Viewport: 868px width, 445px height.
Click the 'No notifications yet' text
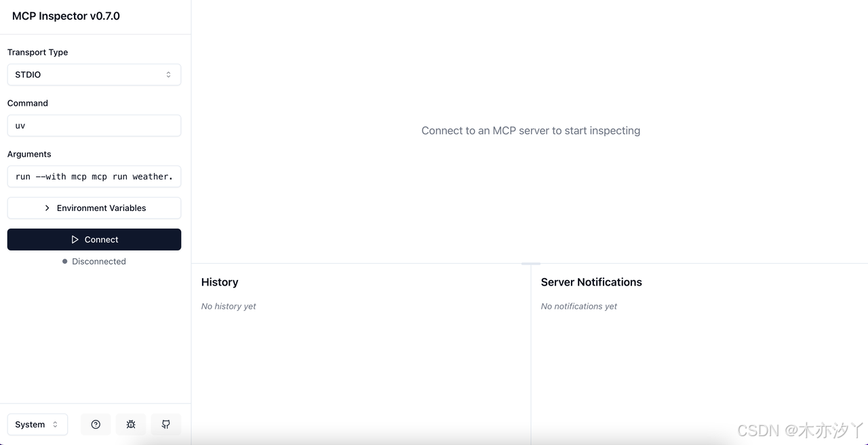pos(579,307)
